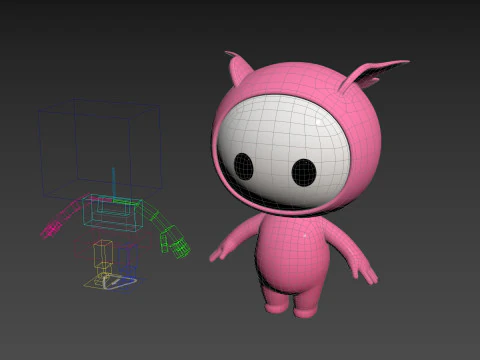480x360 pixels.
Task: Select the large wireframe head box of the rig
Action: (x=100, y=150)
